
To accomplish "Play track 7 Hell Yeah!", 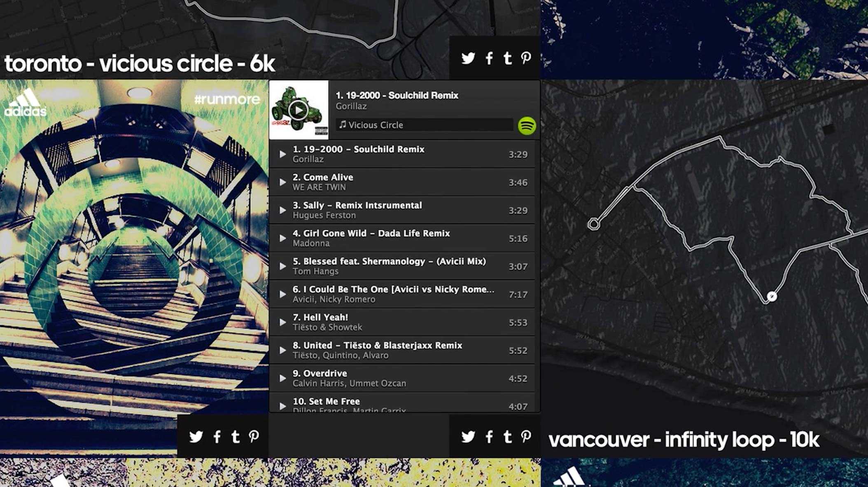I will pyautogui.click(x=282, y=322).
